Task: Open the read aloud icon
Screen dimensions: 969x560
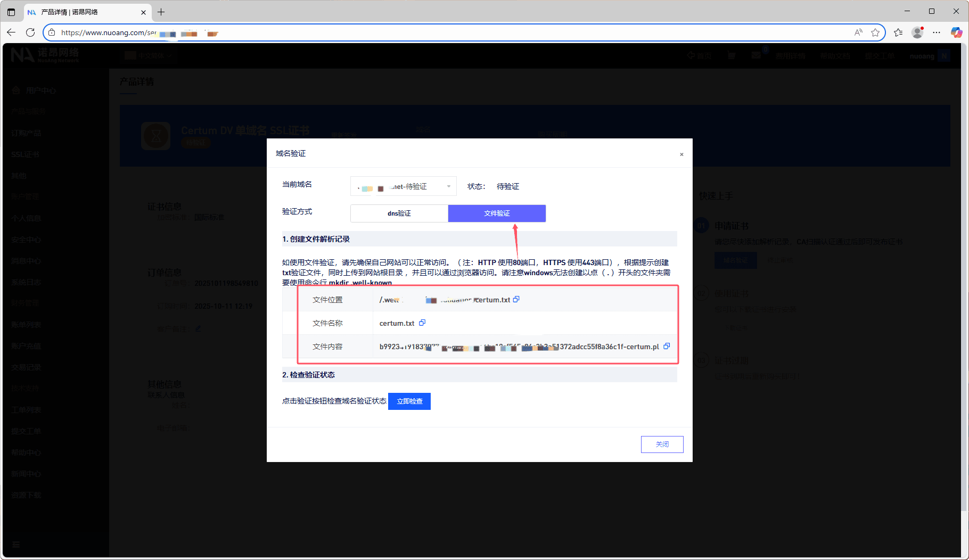Action: point(858,32)
